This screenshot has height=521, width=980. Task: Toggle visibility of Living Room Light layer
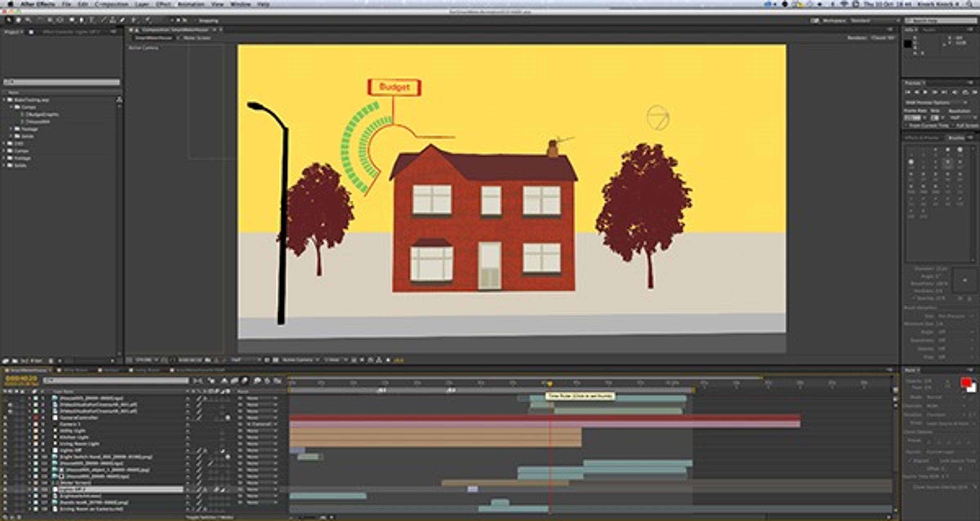(x=5, y=443)
